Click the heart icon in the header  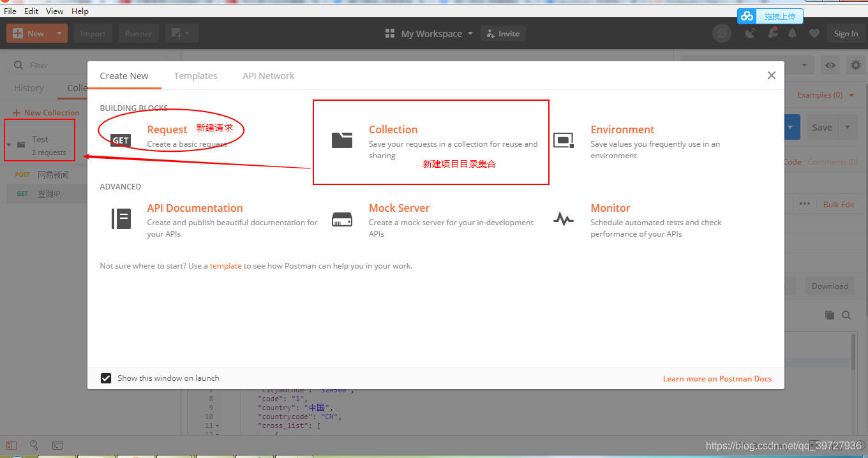(x=814, y=33)
